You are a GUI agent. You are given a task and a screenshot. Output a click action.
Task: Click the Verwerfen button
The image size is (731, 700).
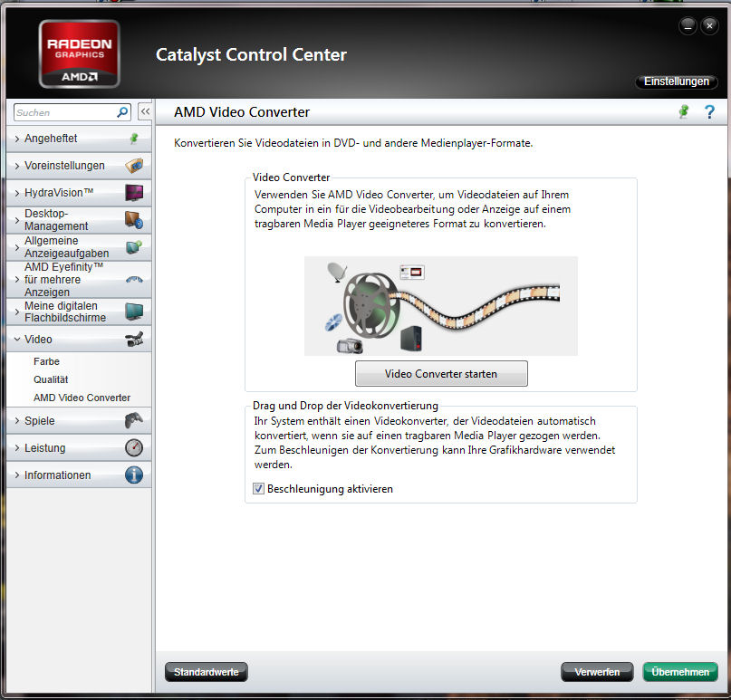597,672
